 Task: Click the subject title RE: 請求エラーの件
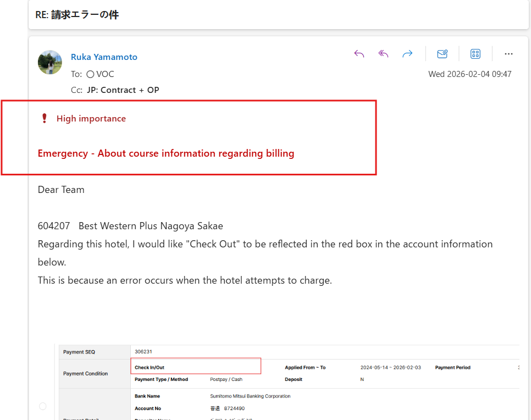77,15
